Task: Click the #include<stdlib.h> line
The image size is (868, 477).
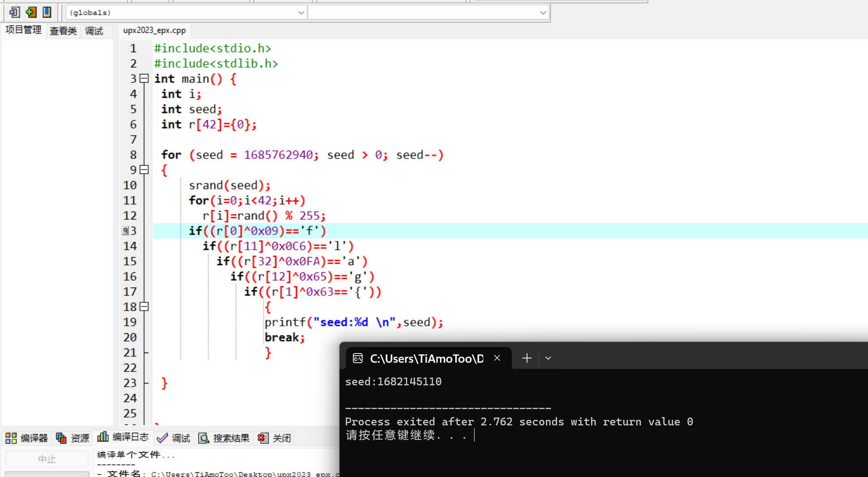Action: click(x=216, y=64)
